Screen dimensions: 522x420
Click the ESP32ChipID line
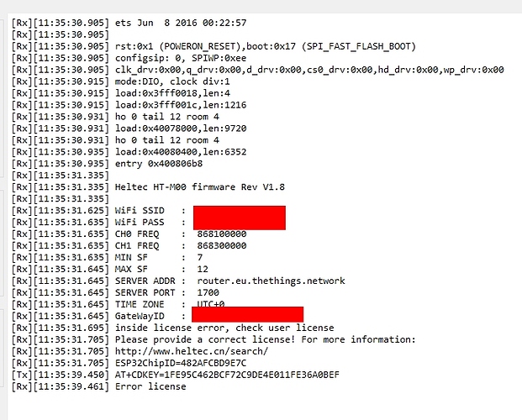tap(182, 363)
